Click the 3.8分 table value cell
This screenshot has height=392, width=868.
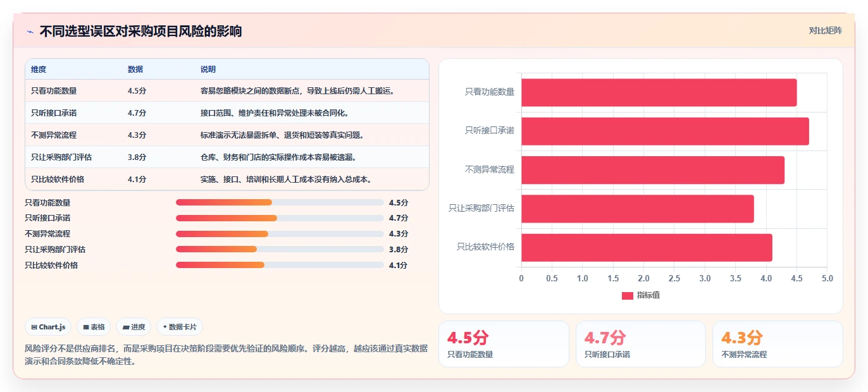[x=137, y=157]
